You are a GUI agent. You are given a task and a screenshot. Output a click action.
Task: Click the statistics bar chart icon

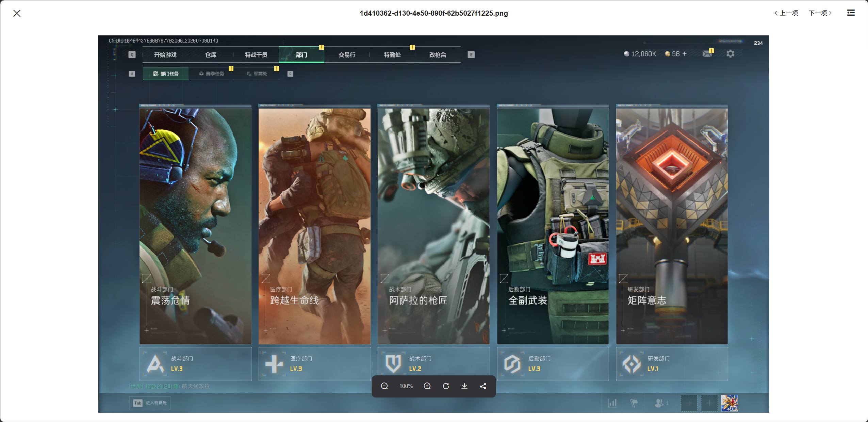[x=612, y=403]
